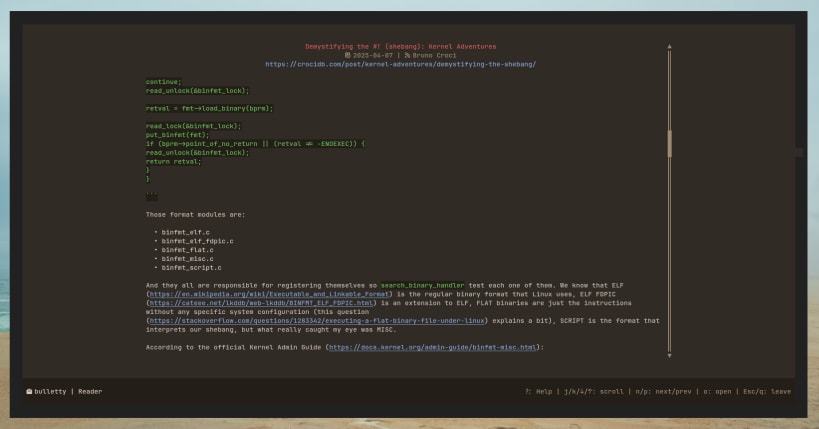Click the 'put_binfmt(fmt);' code line
Viewport: 819px width, 429px height.
coord(178,135)
